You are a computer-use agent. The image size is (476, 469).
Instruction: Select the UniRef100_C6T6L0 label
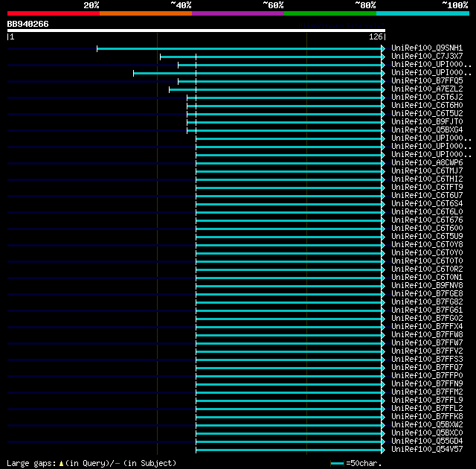427,211
